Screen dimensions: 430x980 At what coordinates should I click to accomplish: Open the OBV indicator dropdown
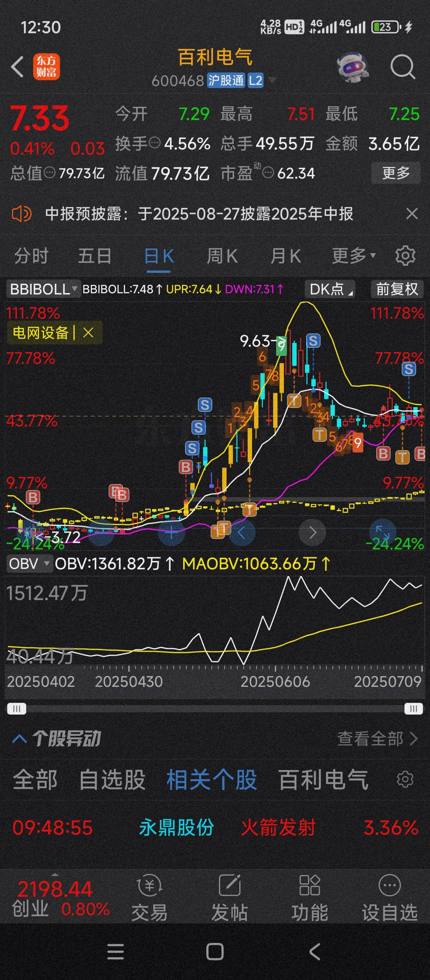pyautogui.click(x=29, y=564)
